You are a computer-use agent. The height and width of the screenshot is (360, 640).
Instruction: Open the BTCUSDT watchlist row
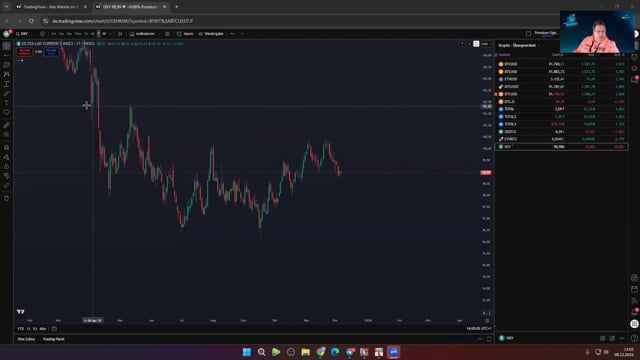click(x=561, y=87)
